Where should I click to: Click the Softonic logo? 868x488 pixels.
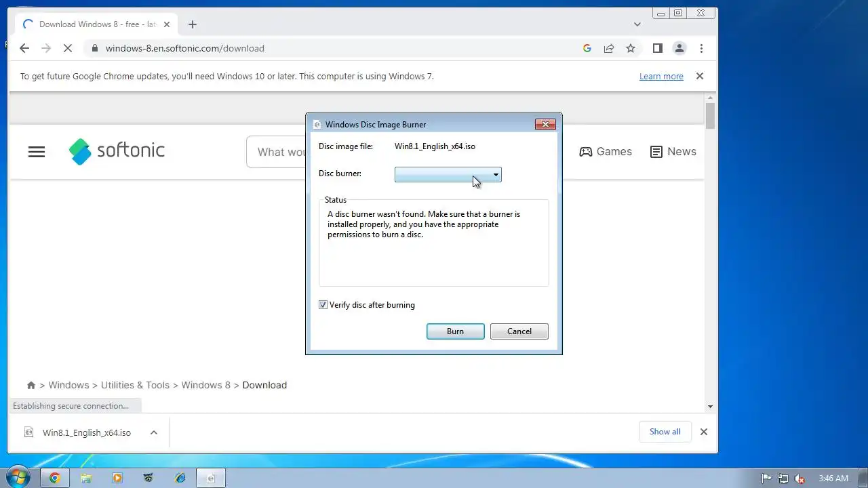click(117, 151)
